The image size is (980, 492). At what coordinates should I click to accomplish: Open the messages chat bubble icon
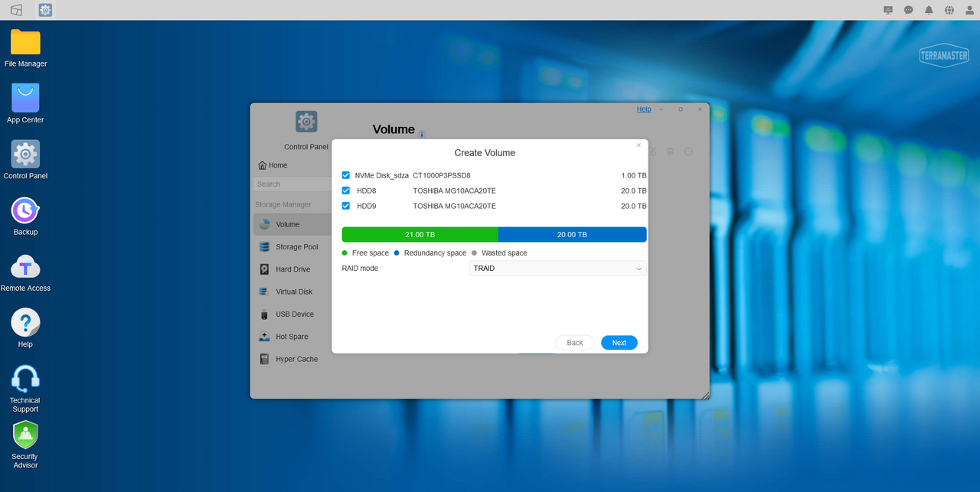[909, 10]
